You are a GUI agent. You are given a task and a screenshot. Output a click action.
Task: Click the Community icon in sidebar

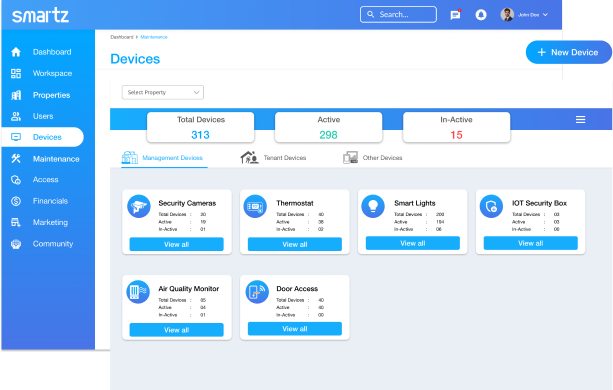click(16, 244)
